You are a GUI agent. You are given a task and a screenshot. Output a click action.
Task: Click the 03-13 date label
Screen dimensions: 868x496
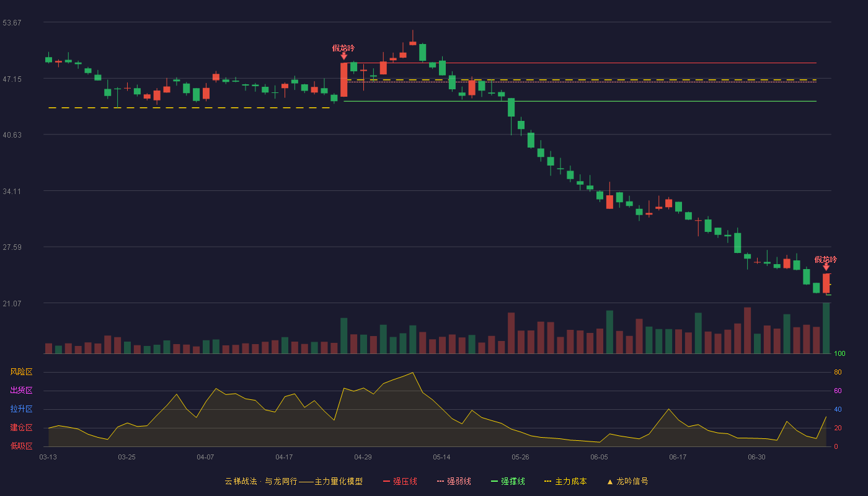tap(48, 457)
